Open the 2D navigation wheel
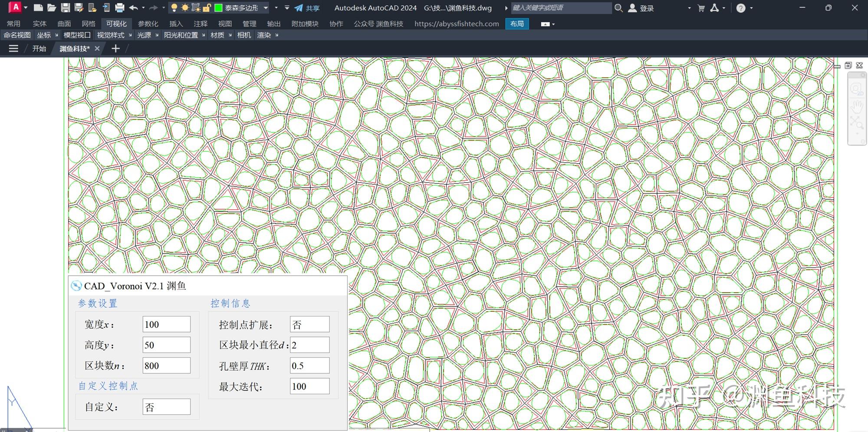This screenshot has width=868, height=432. coord(855,88)
